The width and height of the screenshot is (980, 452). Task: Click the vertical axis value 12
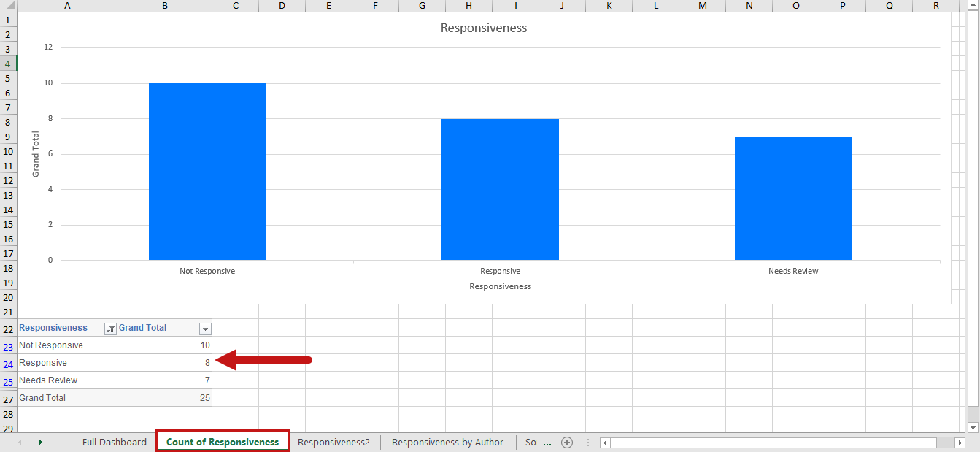coord(49,47)
